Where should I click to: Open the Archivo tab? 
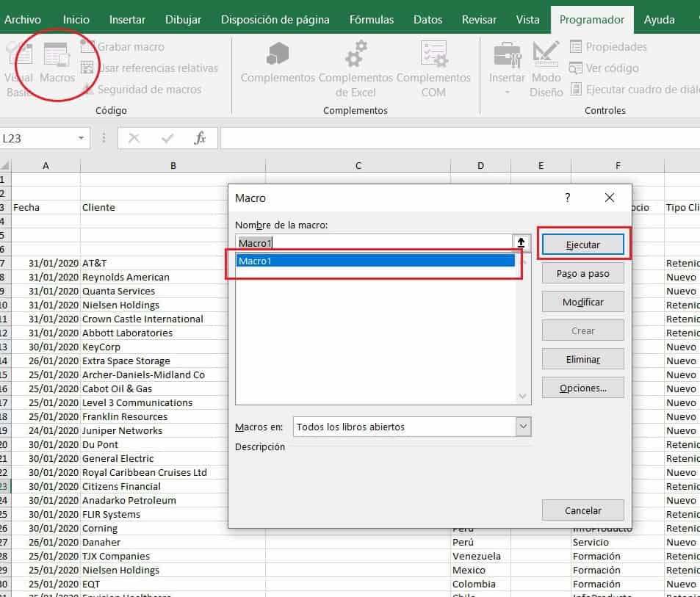pyautogui.click(x=22, y=20)
